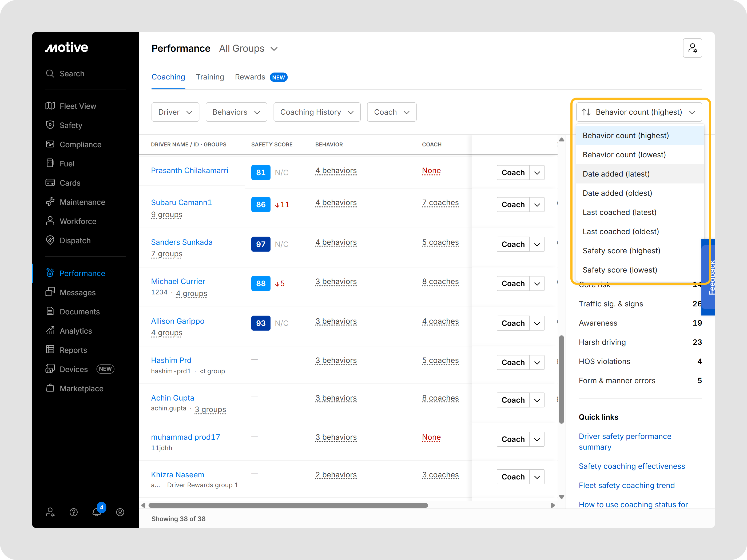Expand Coach arrow for Prasanth Chilakamarri
The height and width of the screenshot is (560, 747).
click(537, 173)
